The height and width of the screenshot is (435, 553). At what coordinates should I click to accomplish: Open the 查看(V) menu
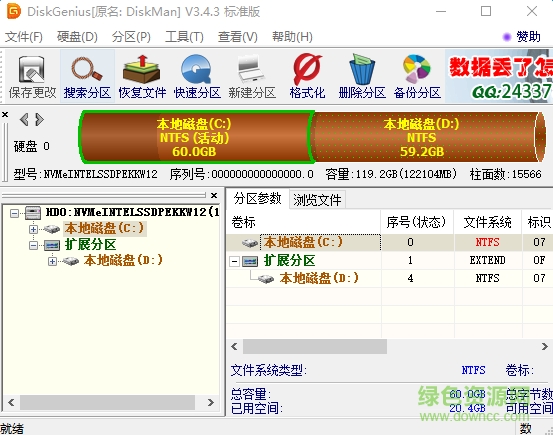(x=238, y=37)
